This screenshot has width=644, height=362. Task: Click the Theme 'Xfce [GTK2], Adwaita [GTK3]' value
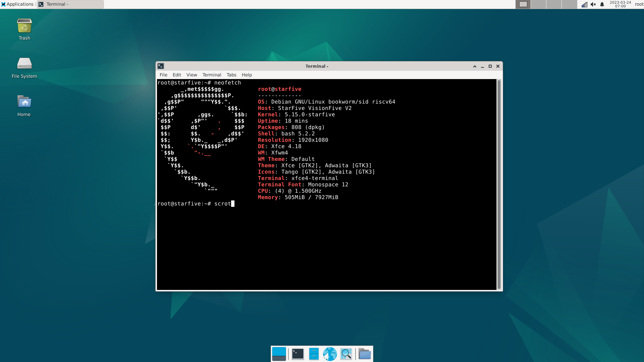(x=326, y=166)
